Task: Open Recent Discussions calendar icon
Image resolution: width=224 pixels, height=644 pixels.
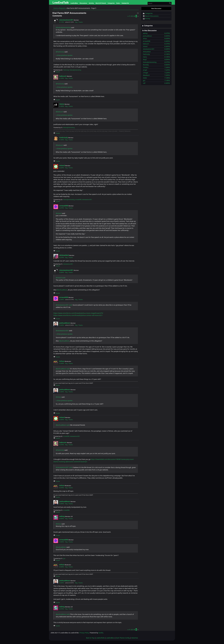Action: [x=144, y=16]
